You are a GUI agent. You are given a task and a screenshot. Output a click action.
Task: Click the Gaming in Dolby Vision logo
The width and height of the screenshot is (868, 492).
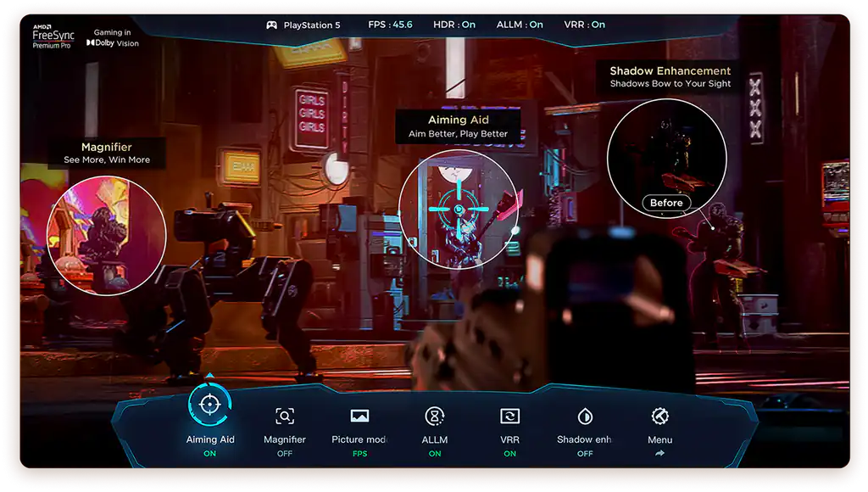click(x=113, y=37)
